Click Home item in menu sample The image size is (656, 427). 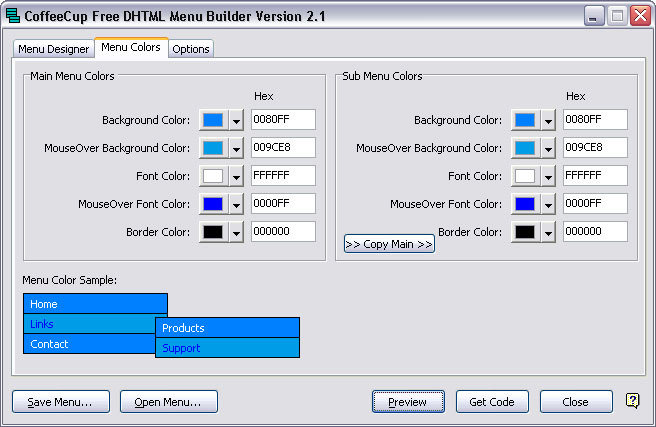[x=95, y=304]
